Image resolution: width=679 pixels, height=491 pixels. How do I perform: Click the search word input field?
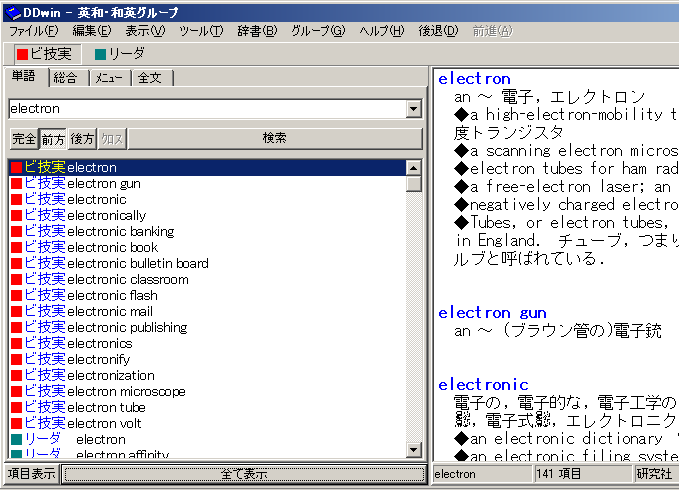(x=208, y=109)
